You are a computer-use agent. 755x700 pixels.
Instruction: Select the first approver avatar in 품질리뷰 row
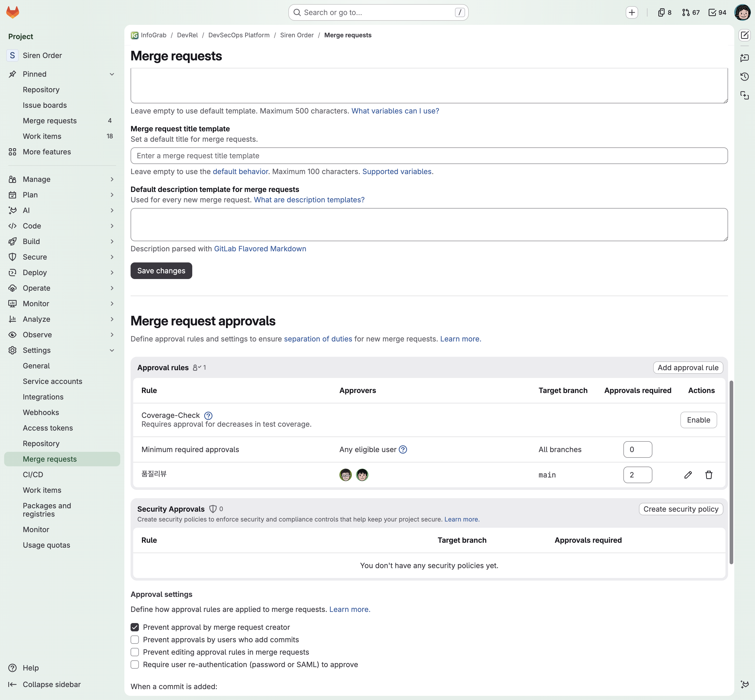[x=345, y=475]
